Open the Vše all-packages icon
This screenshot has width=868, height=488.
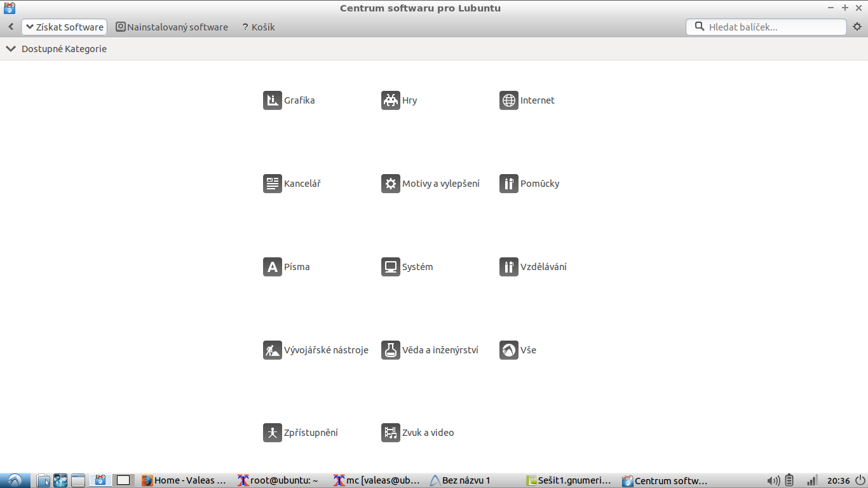[x=509, y=350]
